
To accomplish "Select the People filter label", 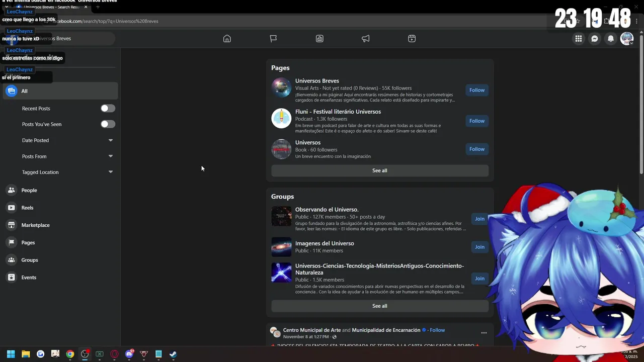I will click(29, 191).
